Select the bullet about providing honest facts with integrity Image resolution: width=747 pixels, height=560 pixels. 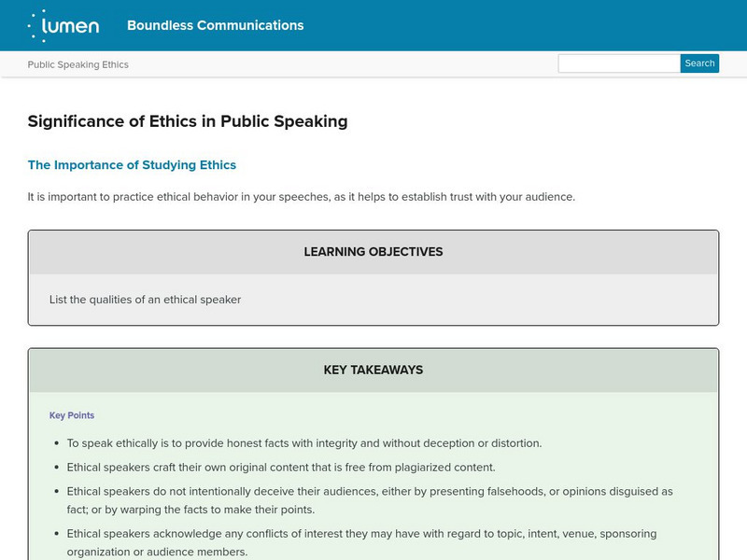pyautogui.click(x=303, y=443)
